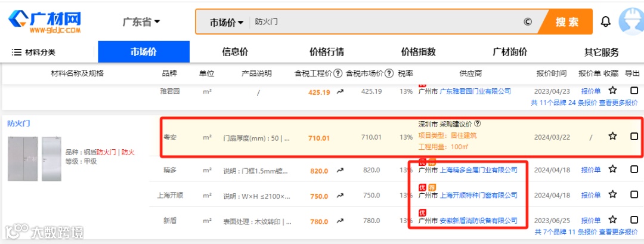
Task: Click 优 badge above 安徽新盾消防设备
Action: [x=422, y=212]
